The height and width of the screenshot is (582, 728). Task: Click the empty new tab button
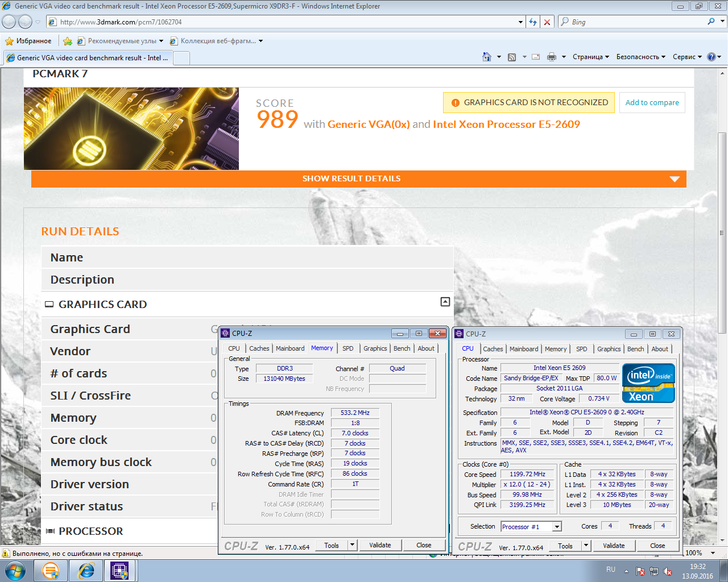coord(181,58)
